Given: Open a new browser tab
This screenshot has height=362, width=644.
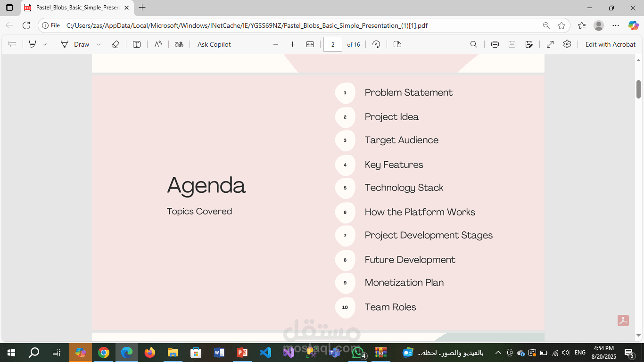Looking at the screenshot, I should point(142,8).
